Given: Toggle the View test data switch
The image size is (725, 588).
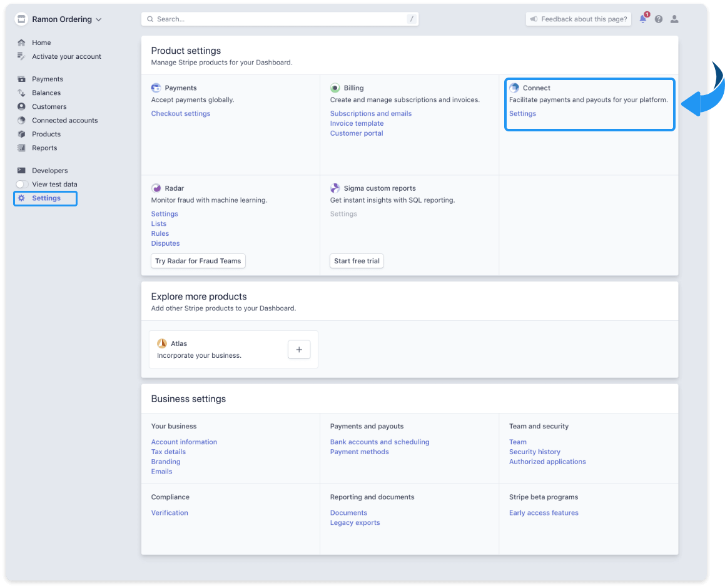Looking at the screenshot, I should (x=22, y=185).
